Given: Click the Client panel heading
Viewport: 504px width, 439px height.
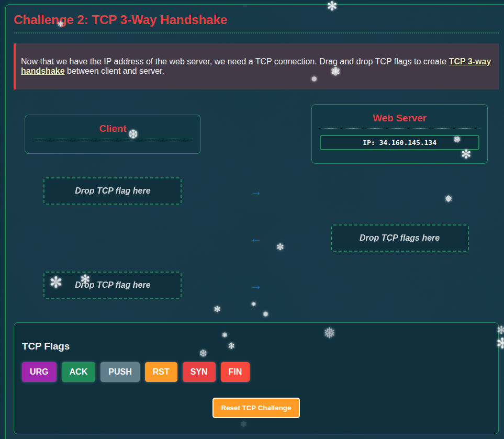Looking at the screenshot, I should pos(113,129).
